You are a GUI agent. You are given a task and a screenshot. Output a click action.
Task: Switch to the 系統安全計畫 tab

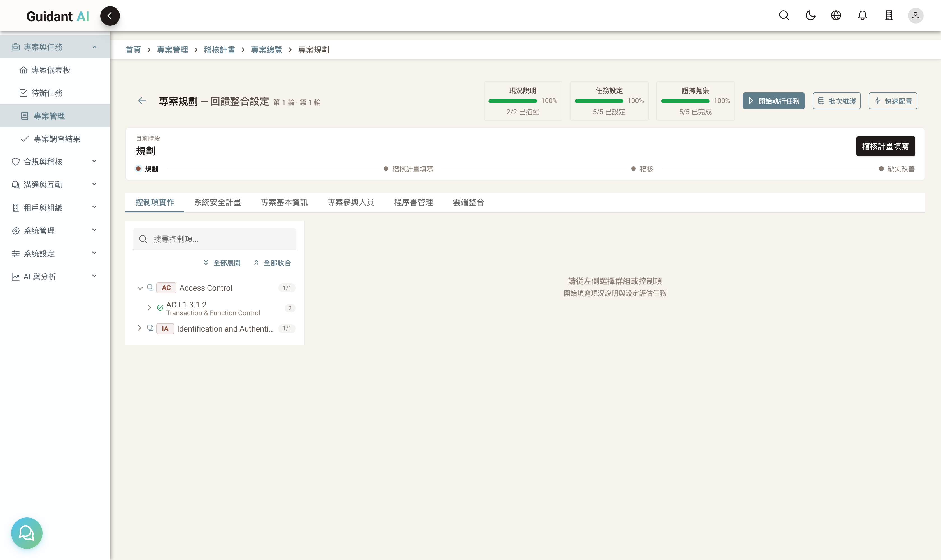point(217,202)
